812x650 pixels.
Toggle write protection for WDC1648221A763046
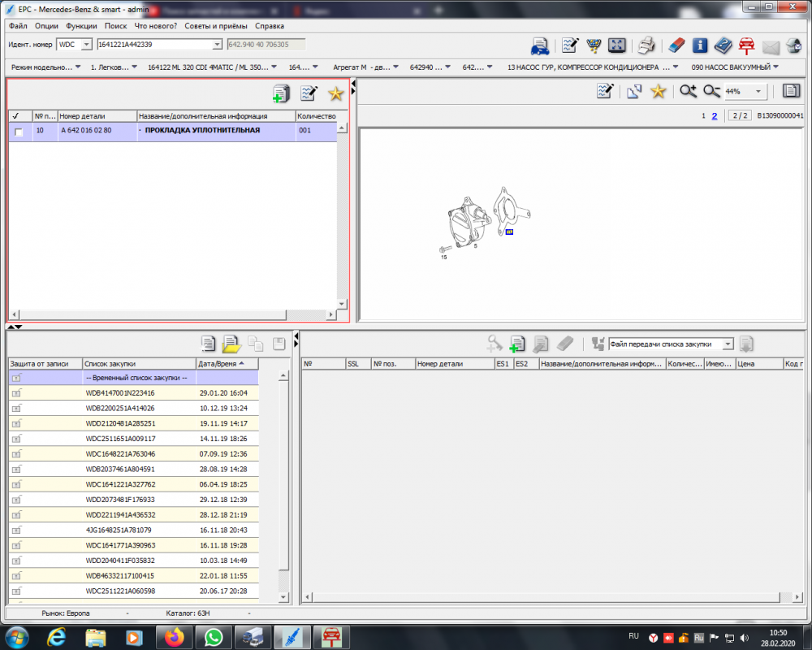tap(16, 454)
